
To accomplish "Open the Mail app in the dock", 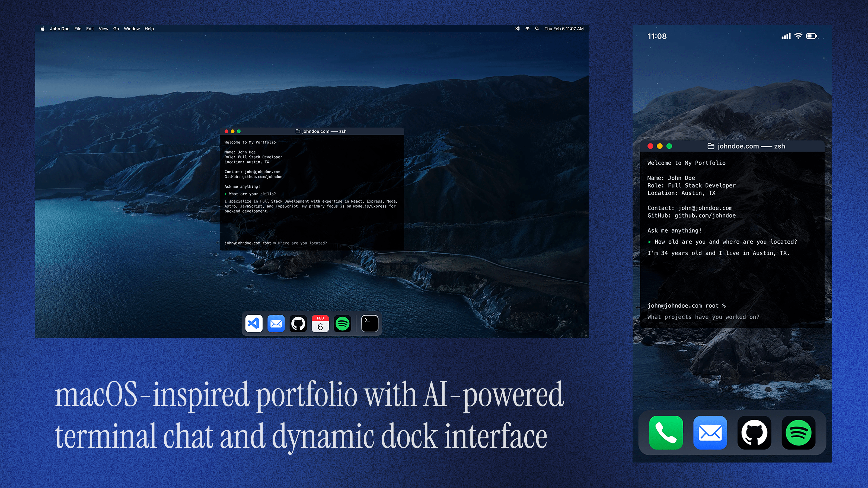I will pyautogui.click(x=276, y=323).
